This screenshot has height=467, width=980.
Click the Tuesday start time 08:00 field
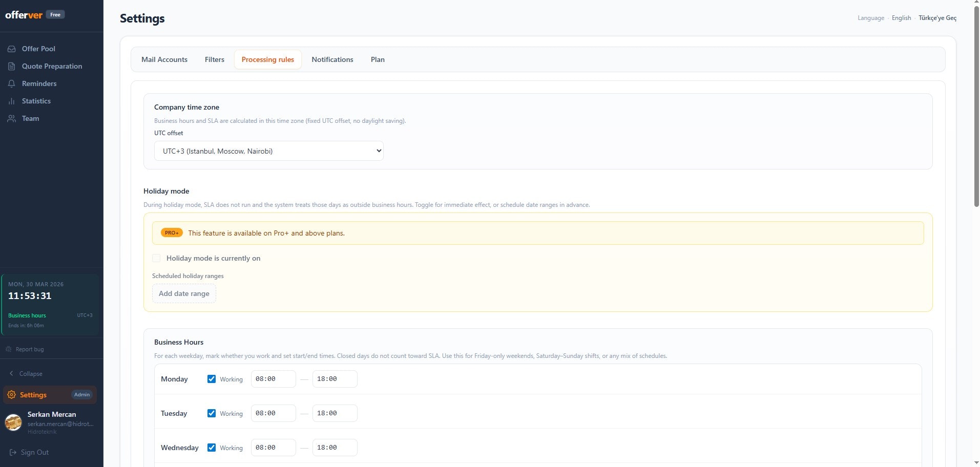click(x=273, y=413)
